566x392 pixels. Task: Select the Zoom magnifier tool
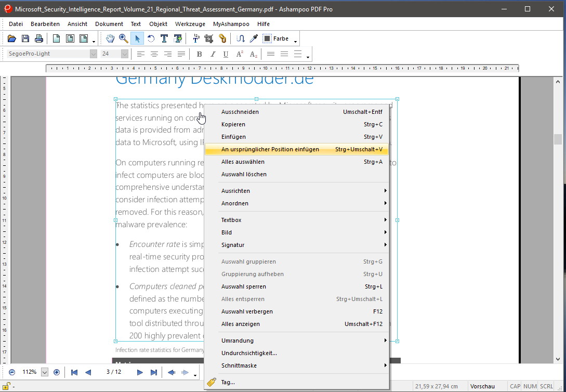124,38
